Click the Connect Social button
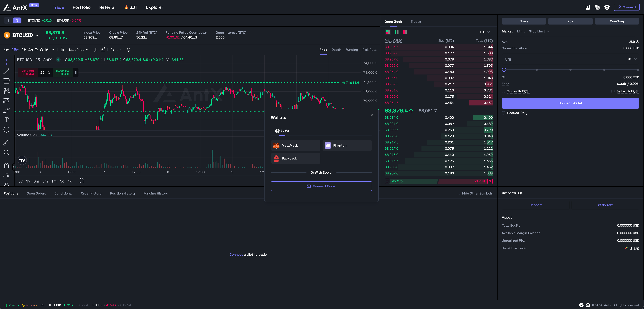 click(321, 186)
